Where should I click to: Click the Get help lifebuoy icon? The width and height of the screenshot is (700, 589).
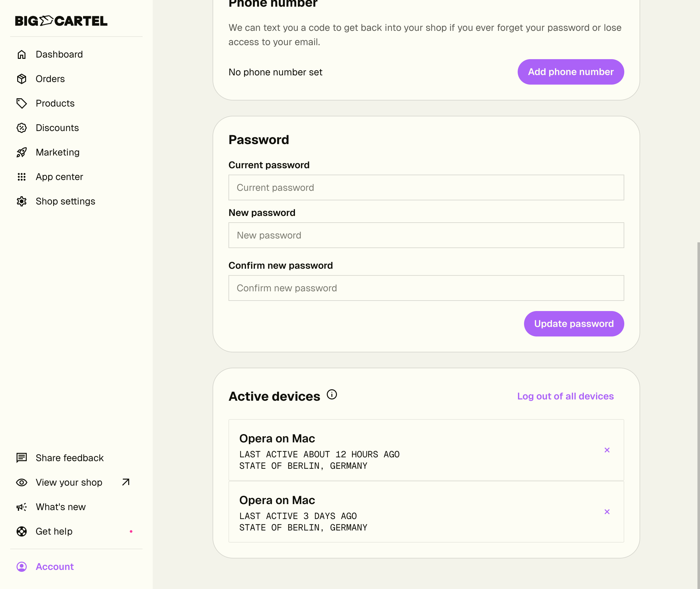coord(22,531)
